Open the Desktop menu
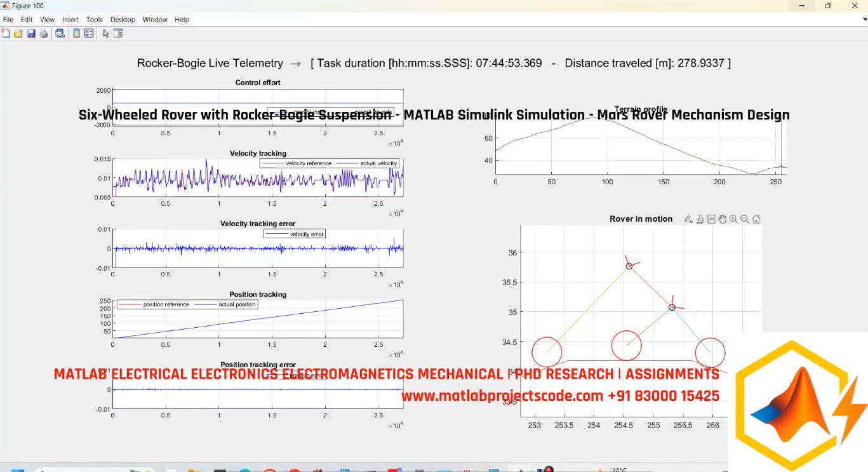Viewport: 868px width, 472px height. click(123, 19)
